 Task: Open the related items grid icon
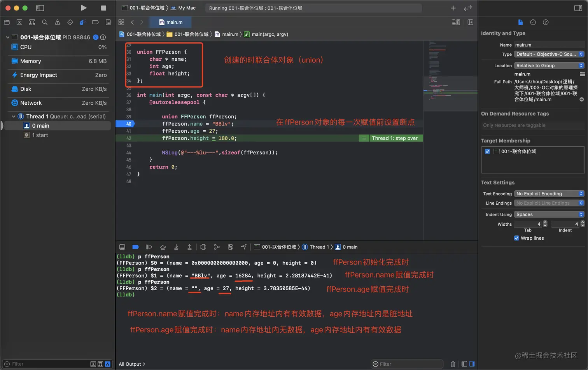[x=121, y=22]
